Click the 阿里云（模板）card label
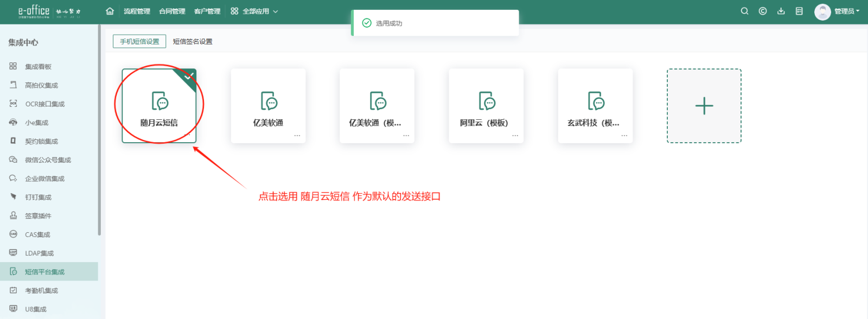This screenshot has width=868, height=319. [x=484, y=123]
